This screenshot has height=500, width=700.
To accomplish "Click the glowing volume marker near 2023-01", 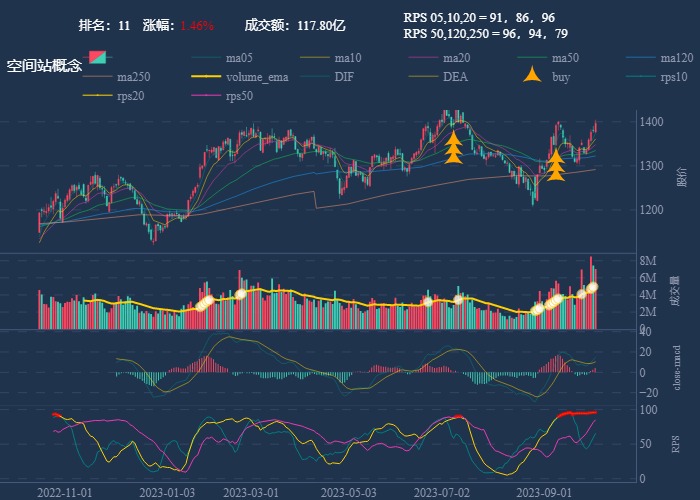I will [x=204, y=301].
